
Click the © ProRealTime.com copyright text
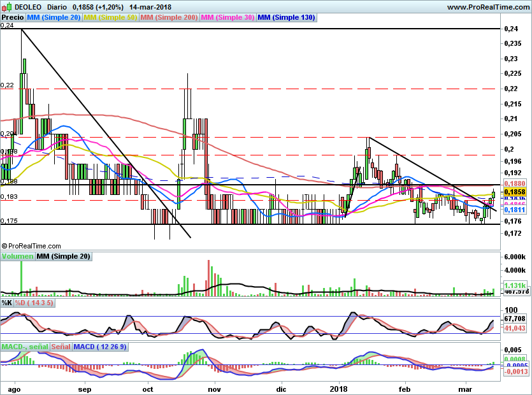click(x=31, y=246)
